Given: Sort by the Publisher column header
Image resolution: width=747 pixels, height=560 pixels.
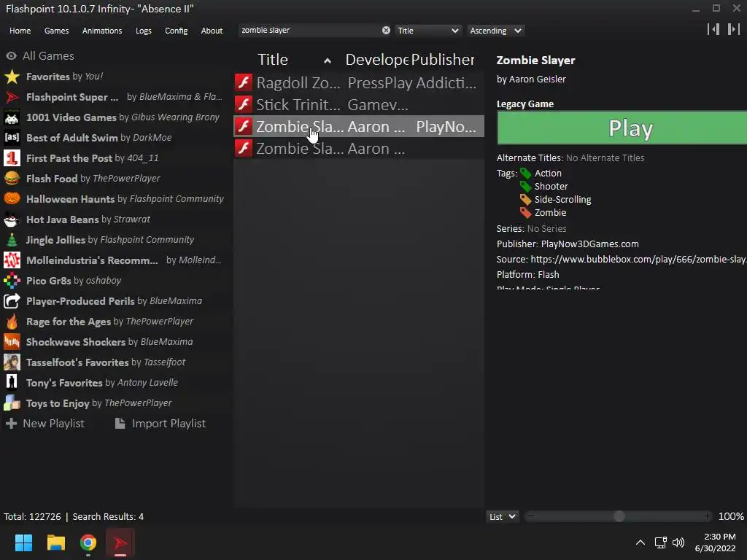Looking at the screenshot, I should coord(443,60).
